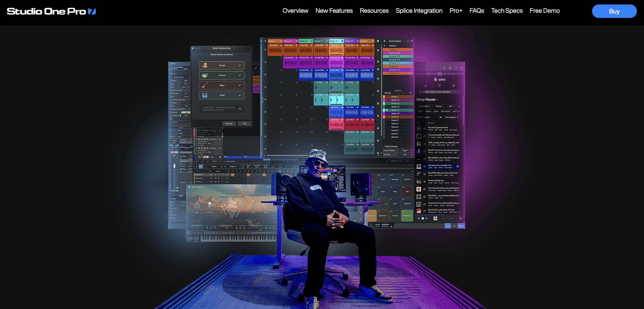The width and height of the screenshot is (644, 309).
Task: Favorite msh_bass_124_rate_Bbm.wav with its heart toggle
Action: 458,166
